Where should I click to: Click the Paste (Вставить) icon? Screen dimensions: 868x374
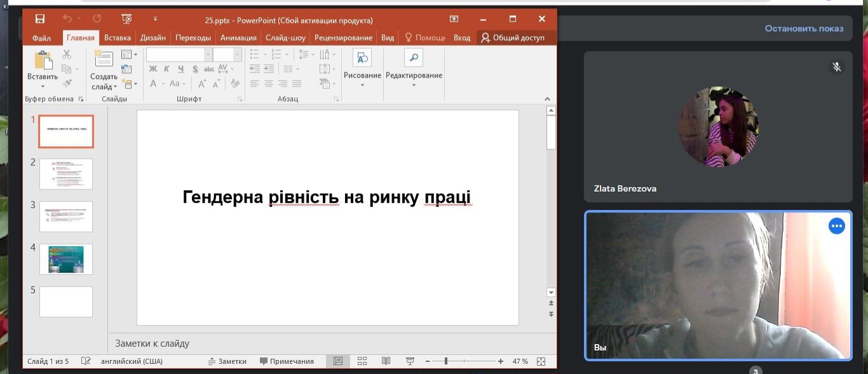(43, 62)
